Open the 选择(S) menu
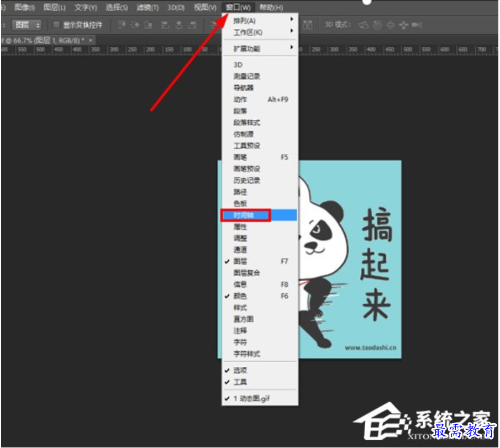500x448 pixels. point(117,7)
